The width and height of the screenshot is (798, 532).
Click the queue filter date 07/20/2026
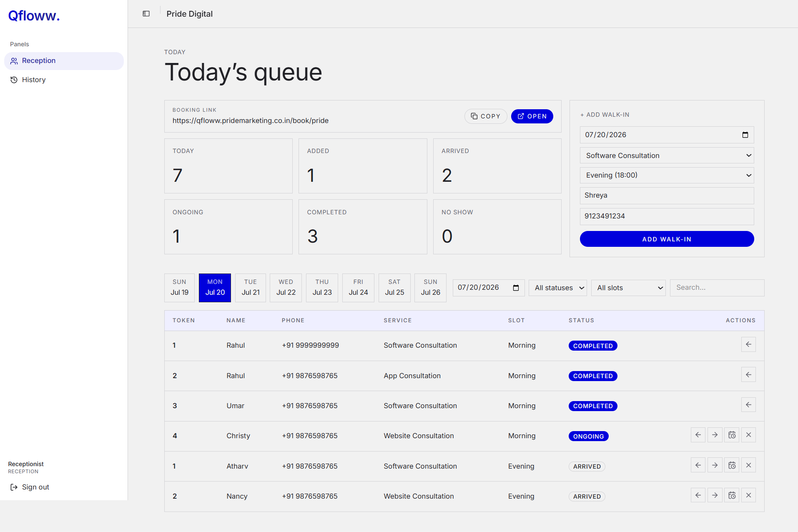(488, 288)
